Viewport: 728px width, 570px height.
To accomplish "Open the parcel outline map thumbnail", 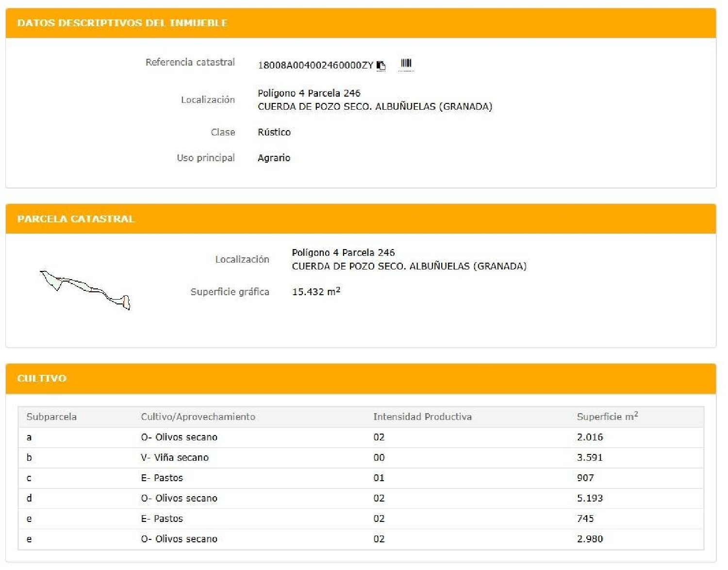I will [x=86, y=290].
